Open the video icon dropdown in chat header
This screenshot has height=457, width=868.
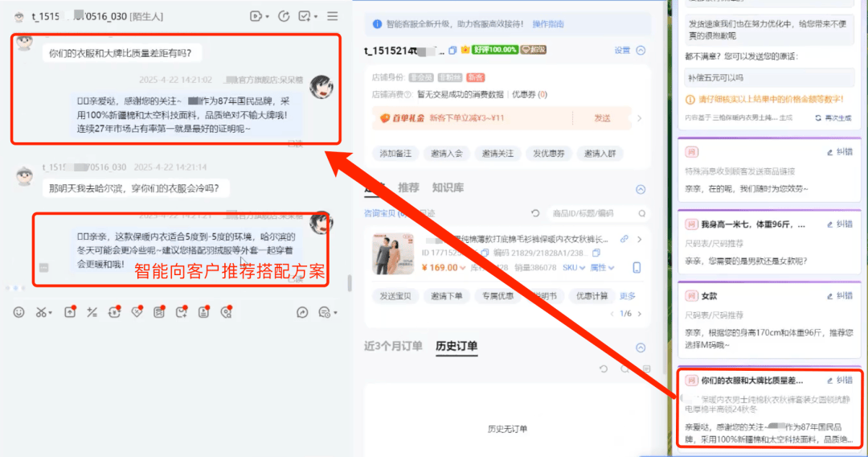point(257,16)
